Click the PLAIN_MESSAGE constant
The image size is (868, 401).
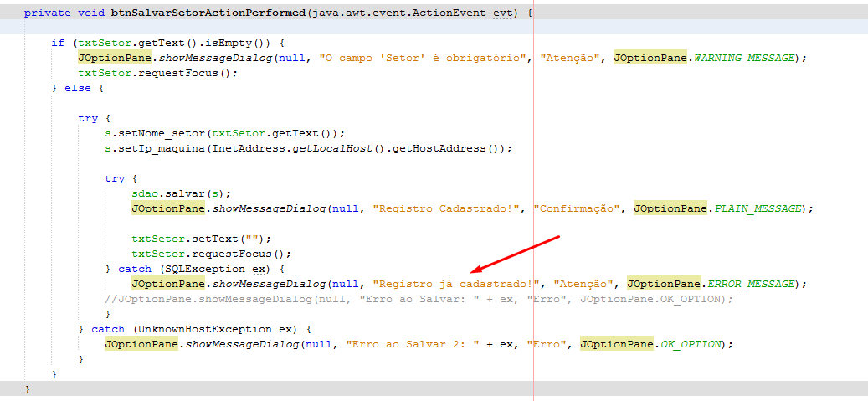pyautogui.click(x=758, y=208)
